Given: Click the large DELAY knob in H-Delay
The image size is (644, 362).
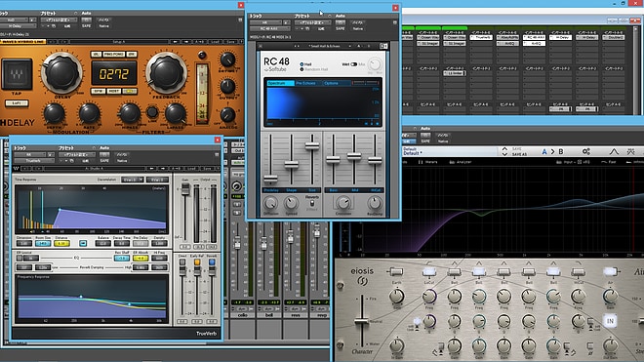Looking at the screenshot, I should pos(62,73).
